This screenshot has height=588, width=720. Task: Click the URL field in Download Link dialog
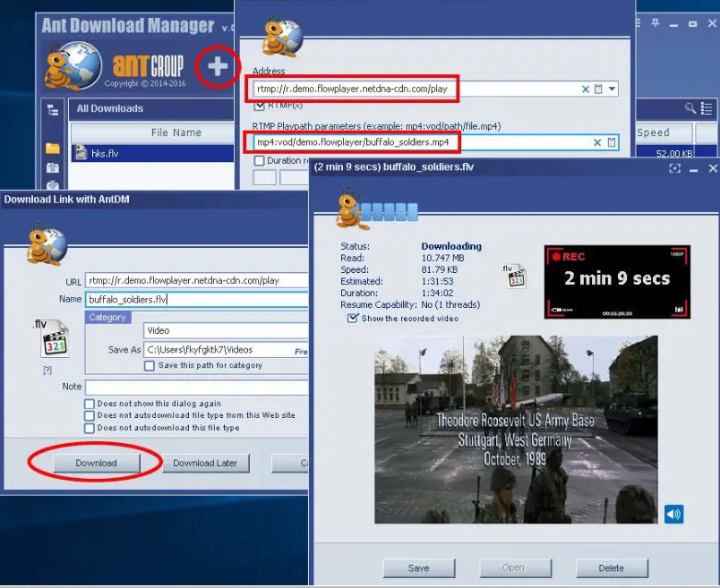[x=196, y=280]
